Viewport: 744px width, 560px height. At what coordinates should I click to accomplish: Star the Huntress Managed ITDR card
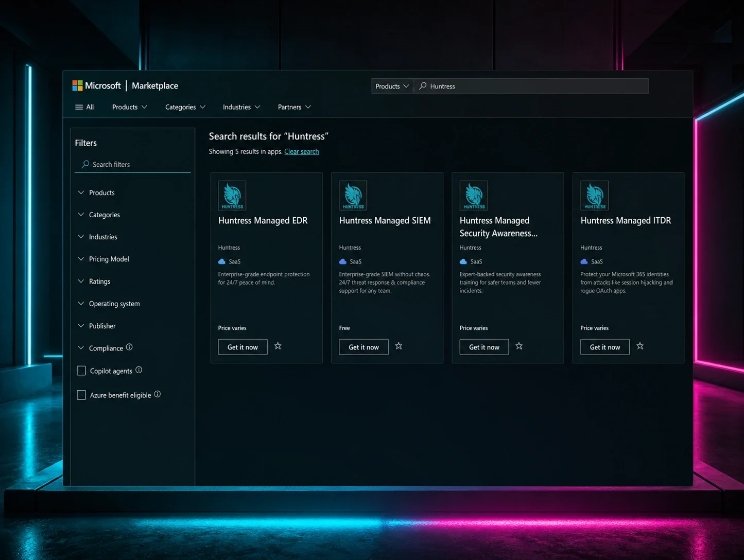coord(640,346)
